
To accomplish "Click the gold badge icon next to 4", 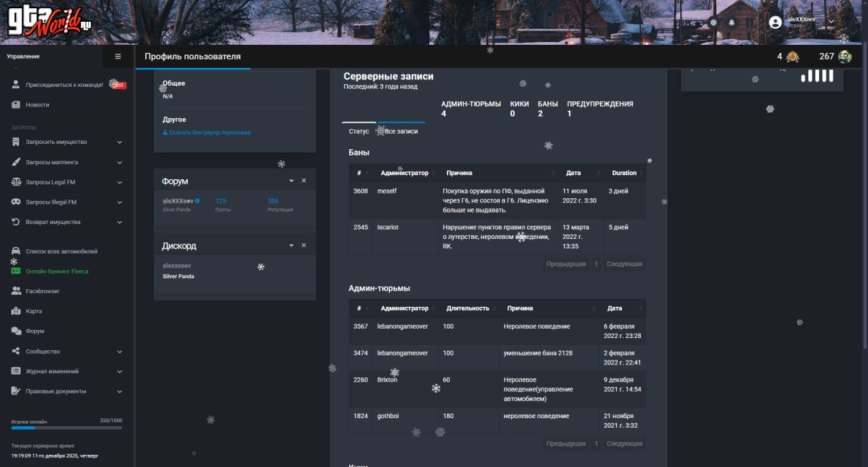I will click(x=792, y=56).
